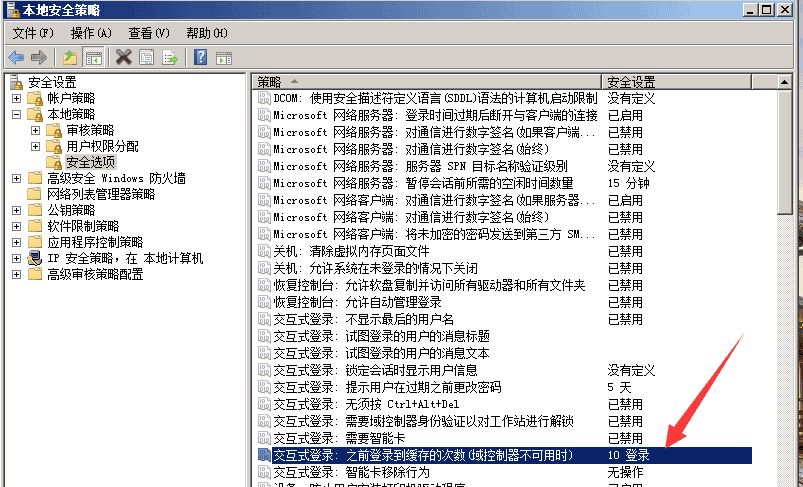Click the policy icon beside 恢复控制台: 允许软盘复制
This screenshot has height=487, width=803.
[x=264, y=285]
